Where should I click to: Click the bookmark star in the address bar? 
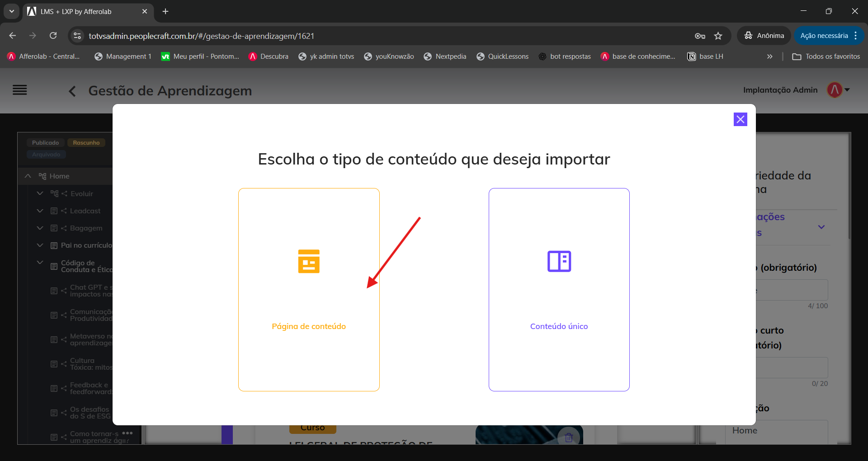pos(718,36)
